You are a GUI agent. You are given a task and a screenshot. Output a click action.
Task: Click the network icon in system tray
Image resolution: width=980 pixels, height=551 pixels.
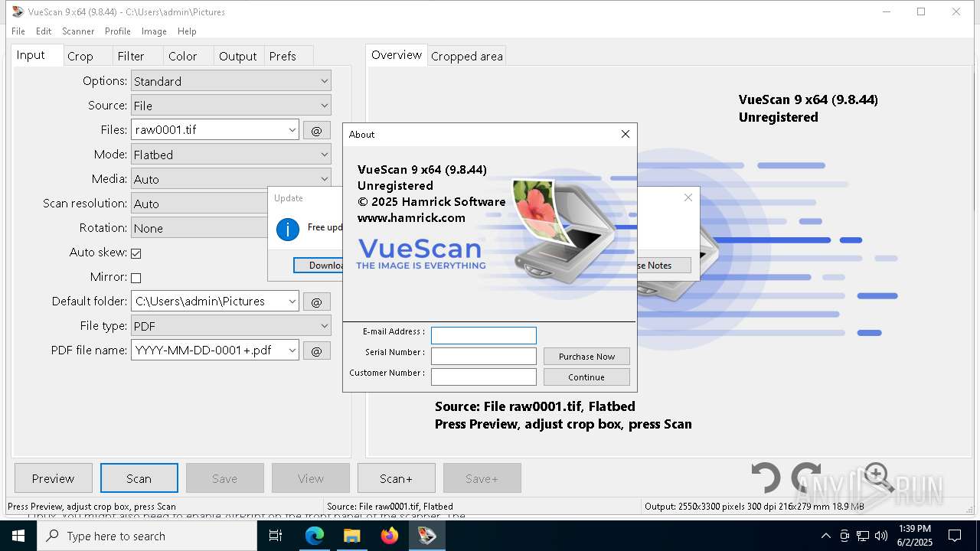point(863,536)
